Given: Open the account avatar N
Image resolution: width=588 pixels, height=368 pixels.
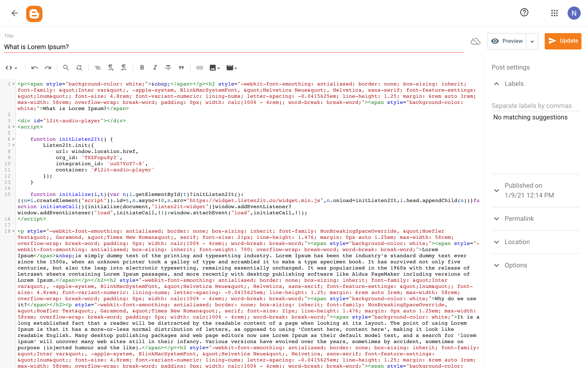Looking at the screenshot, I should pos(574,13).
